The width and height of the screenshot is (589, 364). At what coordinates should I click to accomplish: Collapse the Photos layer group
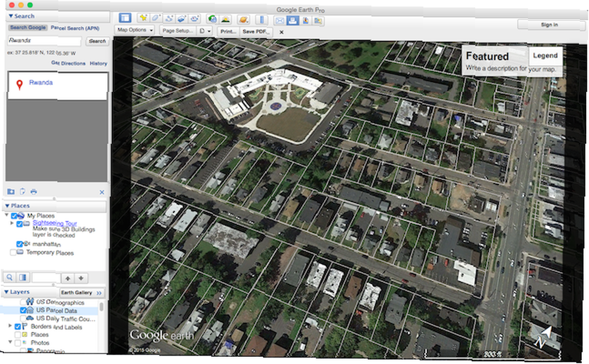click(x=10, y=342)
